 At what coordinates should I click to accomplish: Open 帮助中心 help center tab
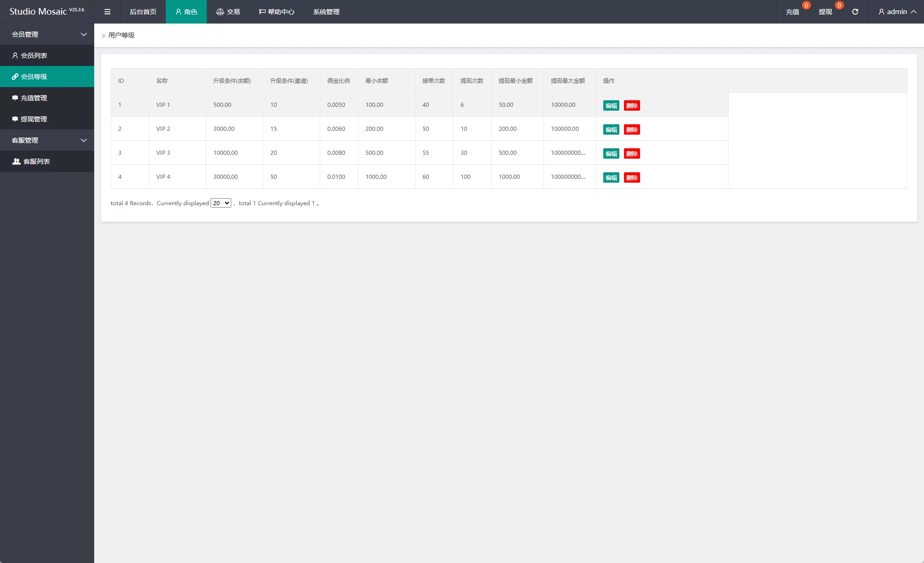point(276,12)
